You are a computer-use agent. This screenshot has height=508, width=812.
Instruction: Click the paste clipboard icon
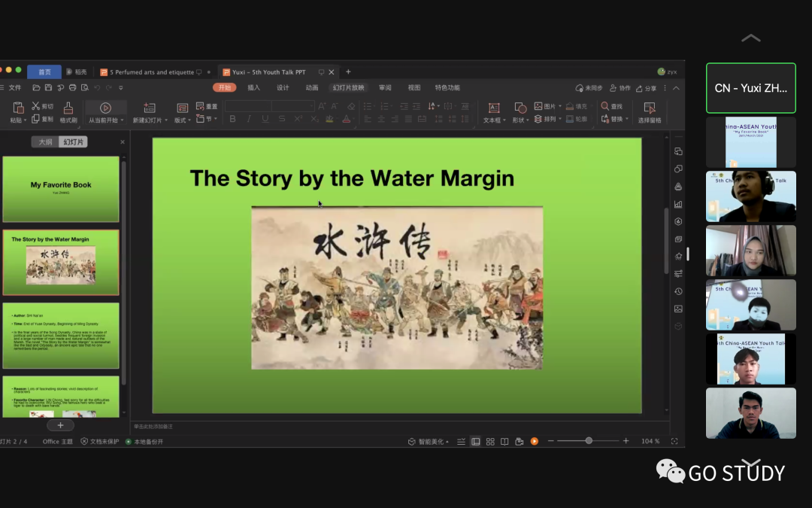click(x=18, y=108)
